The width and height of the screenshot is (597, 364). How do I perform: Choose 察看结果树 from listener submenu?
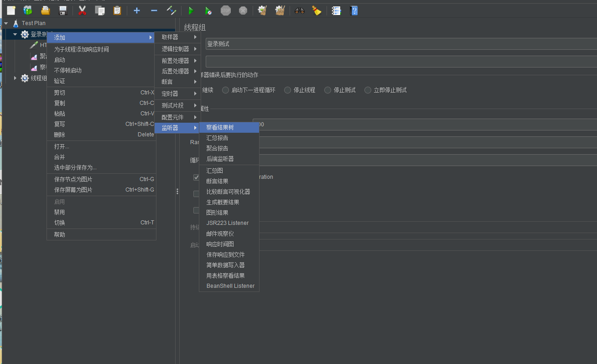[x=229, y=127]
